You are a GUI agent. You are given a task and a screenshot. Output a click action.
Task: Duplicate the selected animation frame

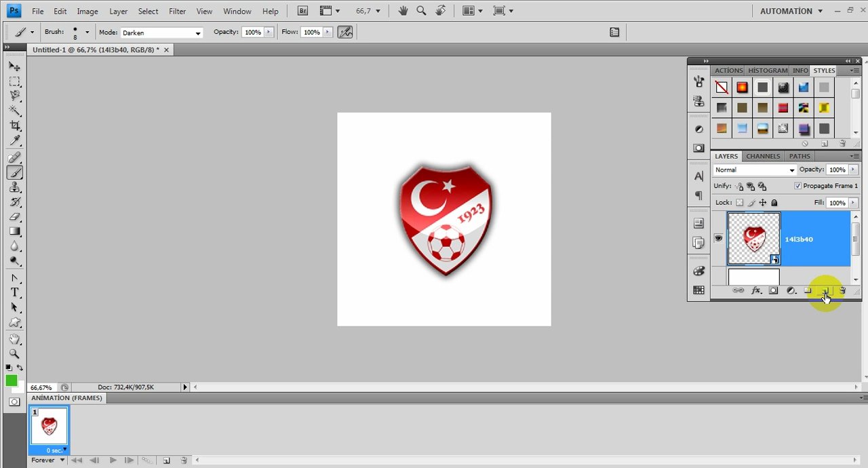pos(166,461)
